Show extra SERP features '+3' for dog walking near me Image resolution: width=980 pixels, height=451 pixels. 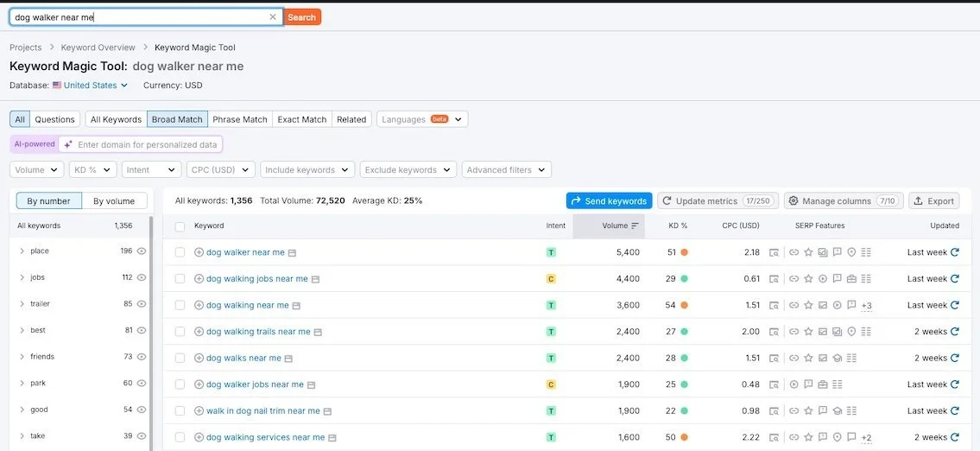866,305
